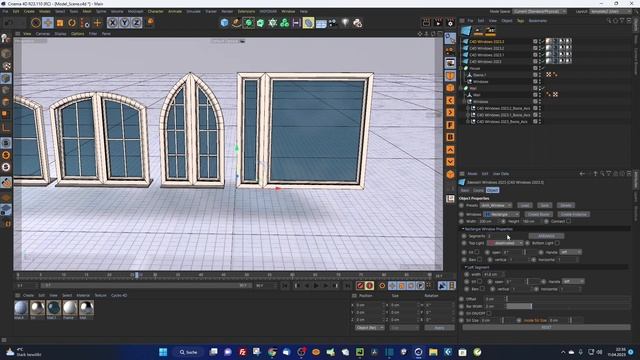
Task: Click the Floor/environment icon in the toolbar
Action: pyautogui.click(x=321, y=23)
